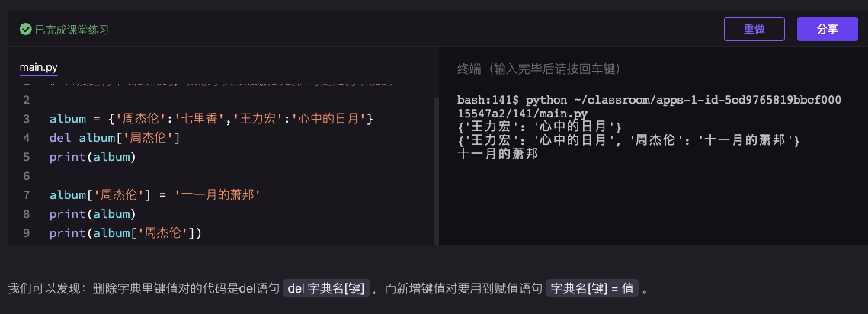Click line number 2 in gutter
The height and width of the screenshot is (314, 868).
pos(26,100)
